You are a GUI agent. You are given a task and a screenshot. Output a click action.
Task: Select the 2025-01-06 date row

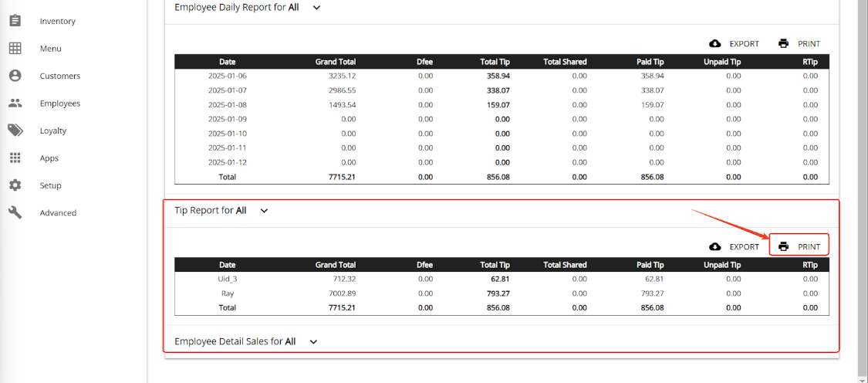pos(502,76)
